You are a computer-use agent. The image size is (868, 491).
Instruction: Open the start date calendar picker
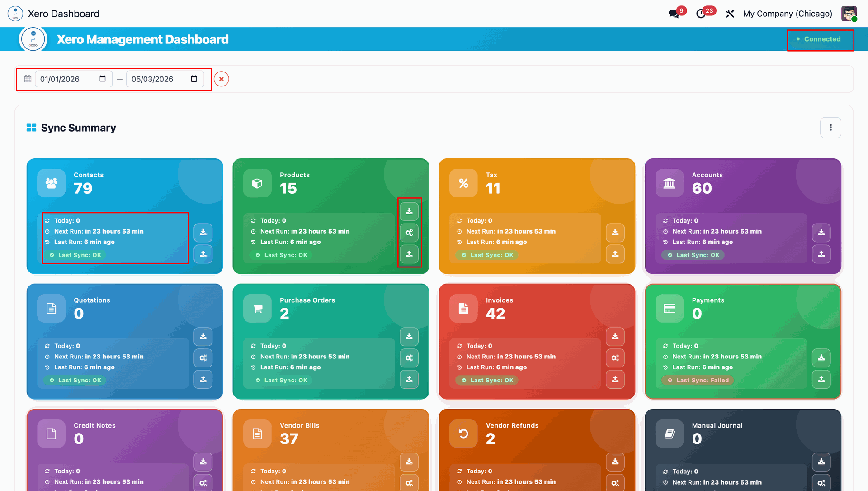[x=103, y=79]
